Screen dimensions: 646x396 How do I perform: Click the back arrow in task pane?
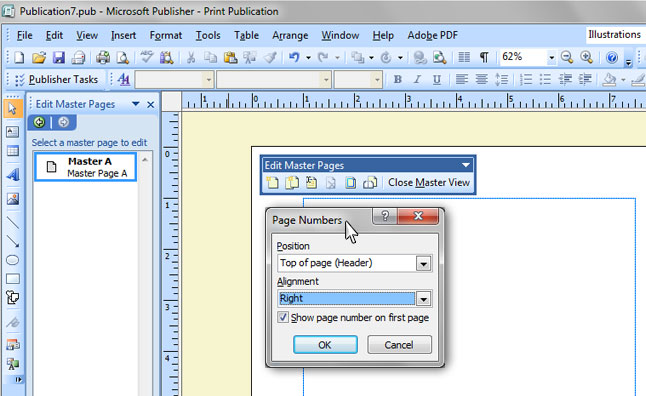[x=40, y=122]
